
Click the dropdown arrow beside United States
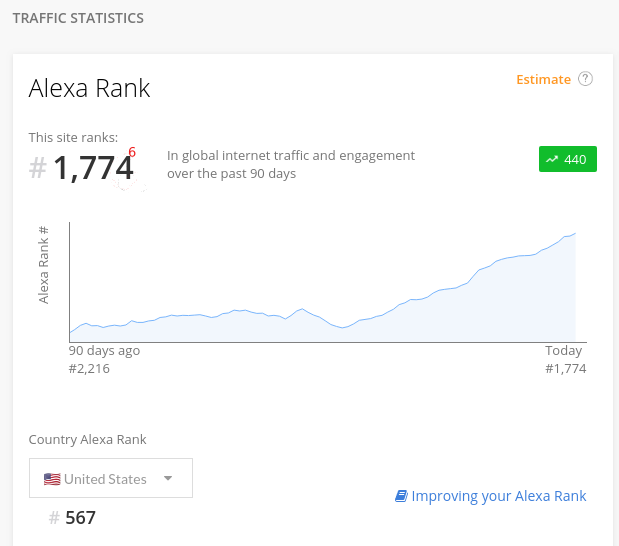[x=168, y=478]
